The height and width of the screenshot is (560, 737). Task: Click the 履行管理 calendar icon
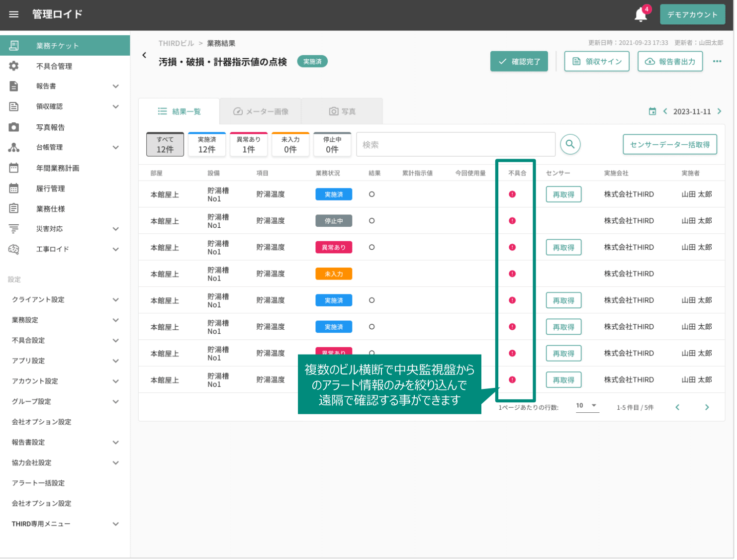[x=14, y=188]
